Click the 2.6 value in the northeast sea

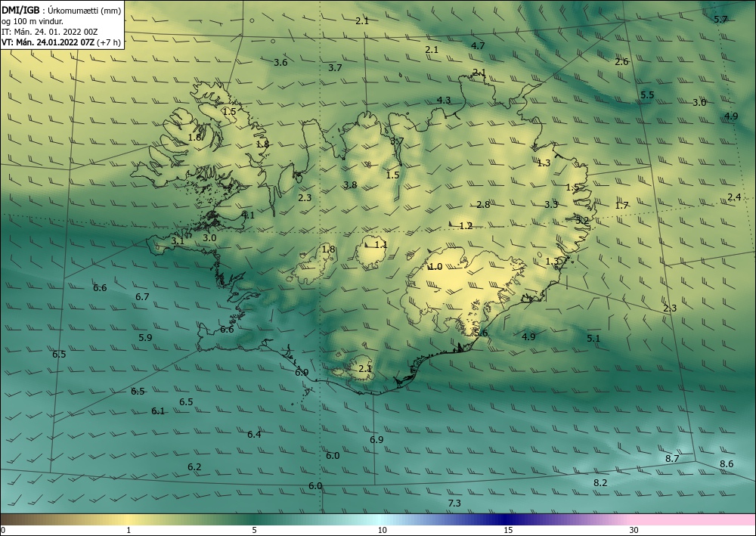(622, 62)
